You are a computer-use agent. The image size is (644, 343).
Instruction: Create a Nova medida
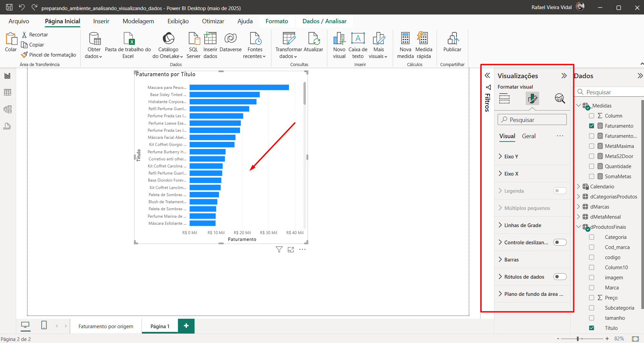[x=405, y=45]
